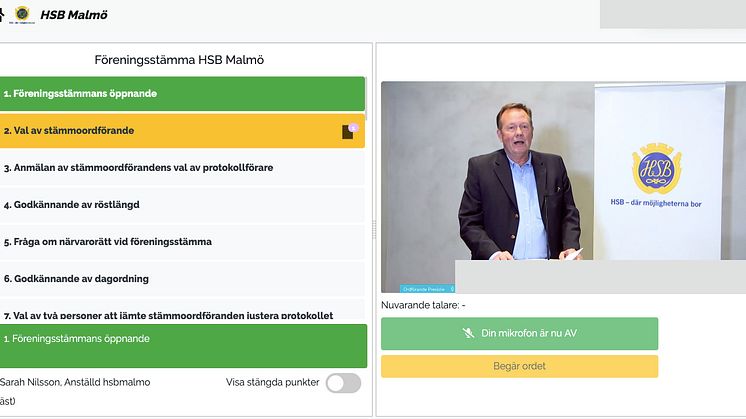Viewport: 746px width, 419px height.
Task: Open item 6 Godkännande av dagordning
Action: point(182,279)
